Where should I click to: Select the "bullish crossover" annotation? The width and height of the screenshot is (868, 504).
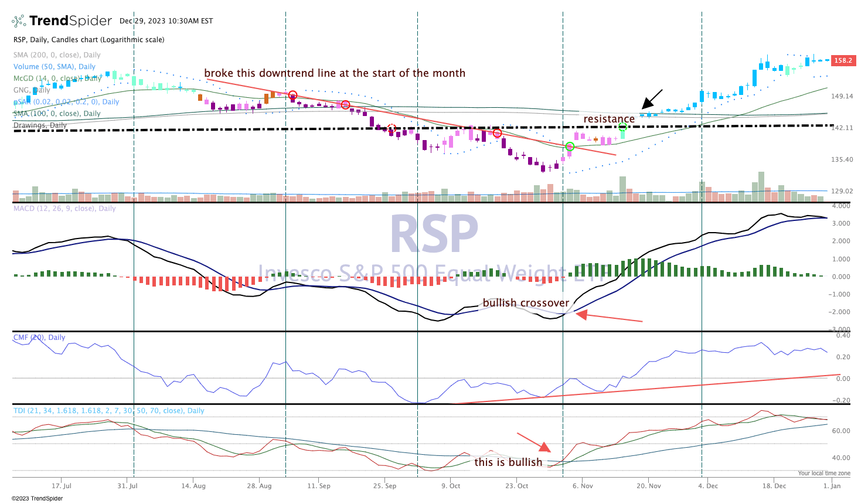[x=525, y=303]
